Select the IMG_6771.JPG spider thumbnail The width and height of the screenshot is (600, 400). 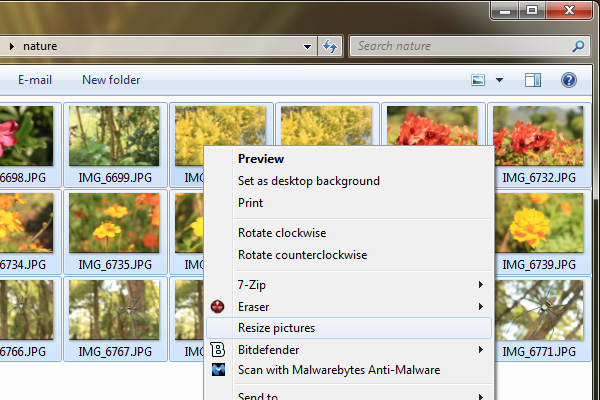538,310
